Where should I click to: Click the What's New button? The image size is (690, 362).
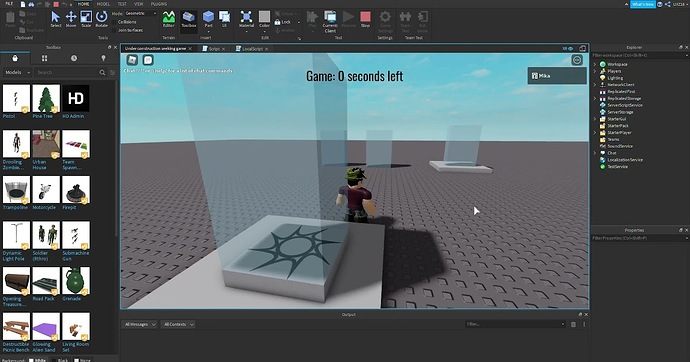[643, 4]
